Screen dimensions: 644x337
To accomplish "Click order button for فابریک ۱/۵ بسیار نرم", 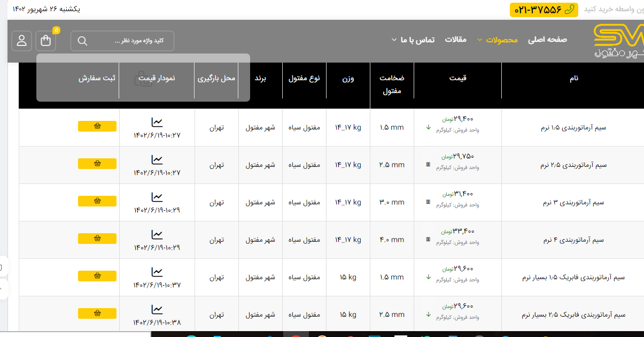I will click(x=97, y=276).
